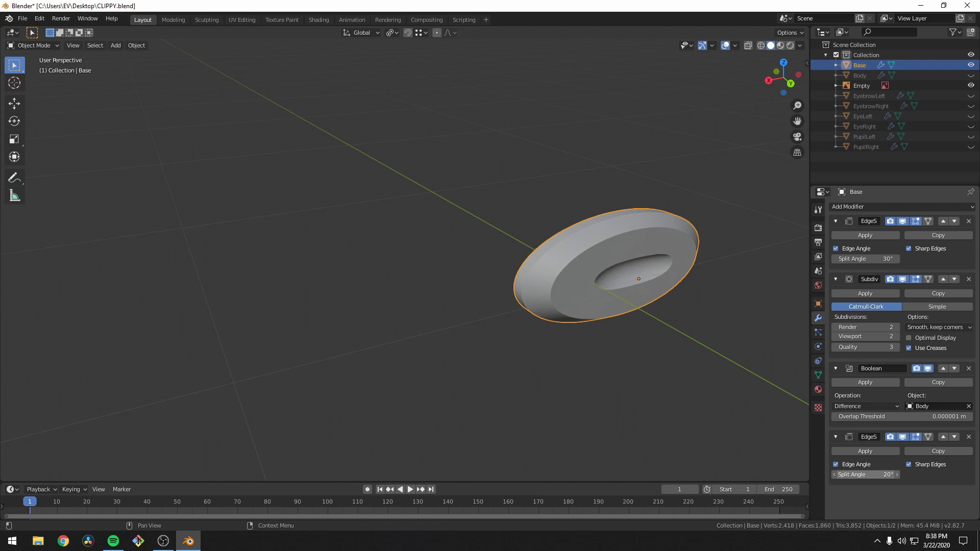
Task: Disable the Sharp Edges checkbox in EdgeS modifier
Action: pos(909,248)
